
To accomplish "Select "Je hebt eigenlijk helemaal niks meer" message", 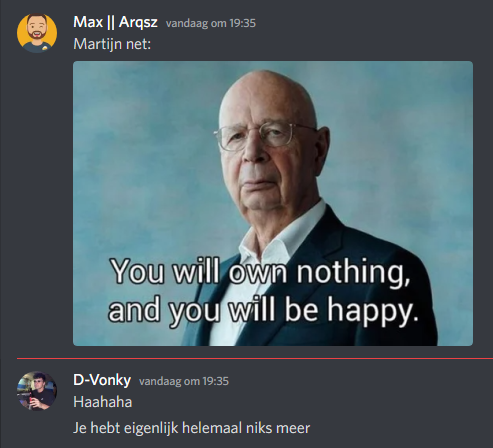I will (x=192, y=428).
